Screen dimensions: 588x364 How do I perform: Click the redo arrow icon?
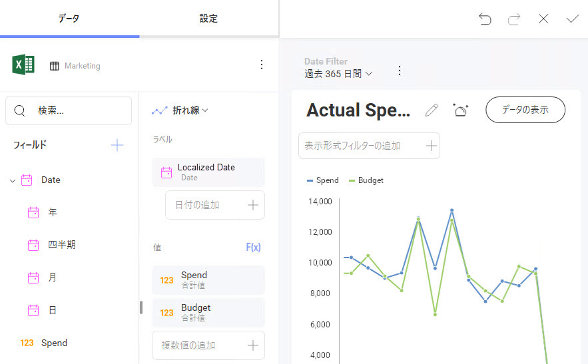514,19
